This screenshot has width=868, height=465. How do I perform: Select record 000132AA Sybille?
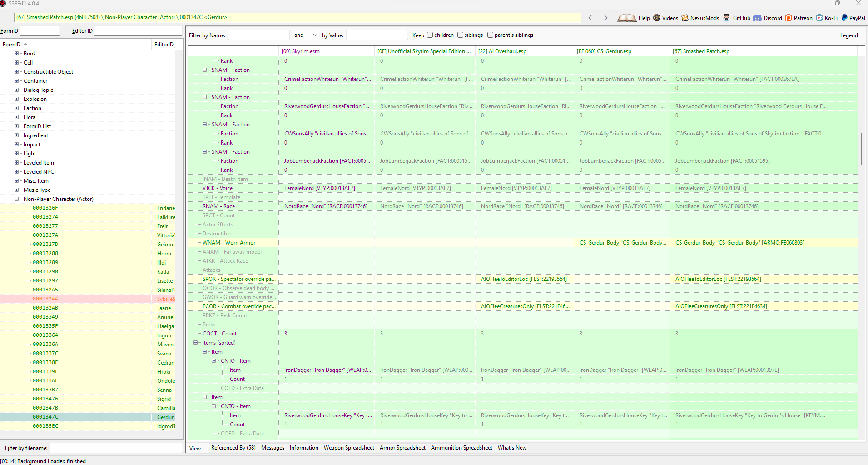pyautogui.click(x=88, y=299)
